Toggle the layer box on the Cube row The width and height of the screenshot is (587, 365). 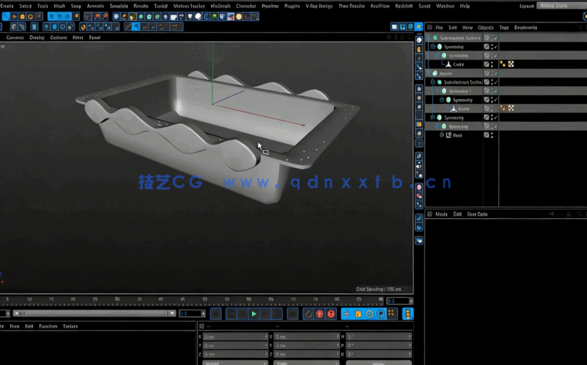click(486, 64)
